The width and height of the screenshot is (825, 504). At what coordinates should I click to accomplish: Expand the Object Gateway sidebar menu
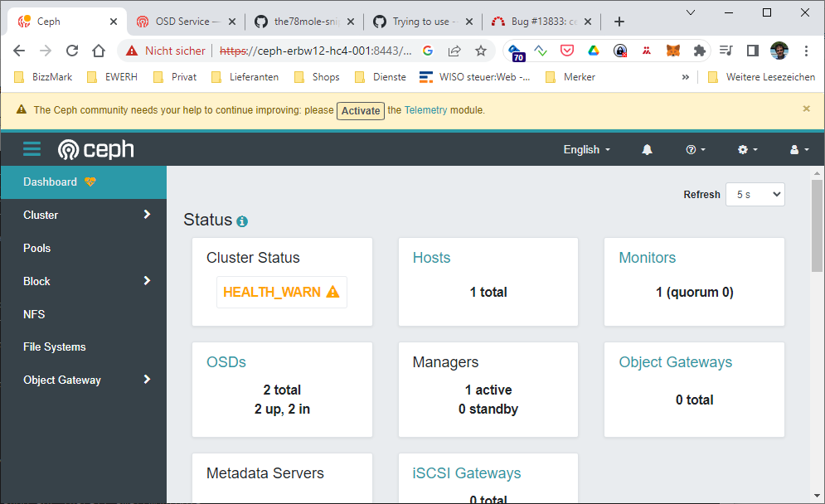point(84,380)
